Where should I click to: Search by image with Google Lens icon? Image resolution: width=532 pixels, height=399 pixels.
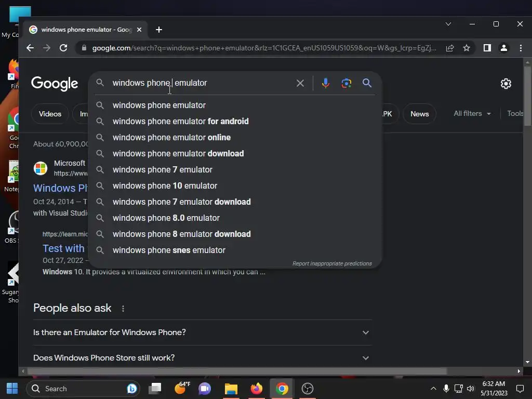coord(346,83)
